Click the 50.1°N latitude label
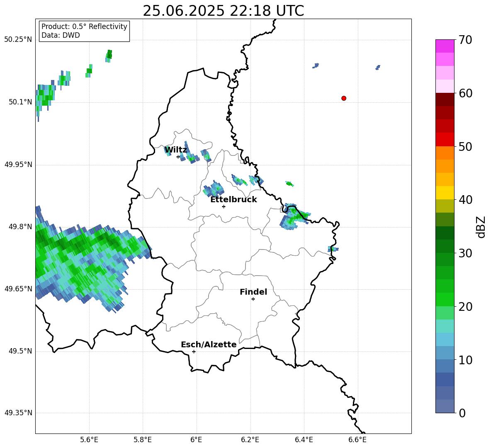 20,102
